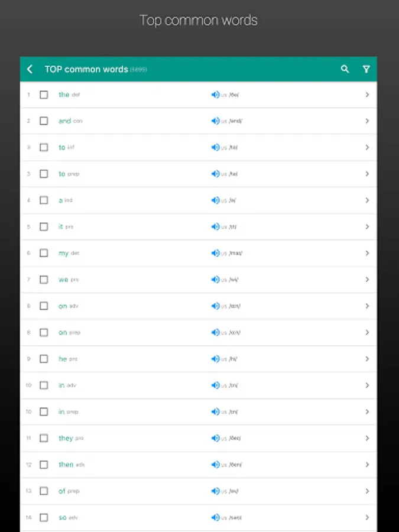Click the word 'of'
The image size is (399, 532).
(61, 491)
